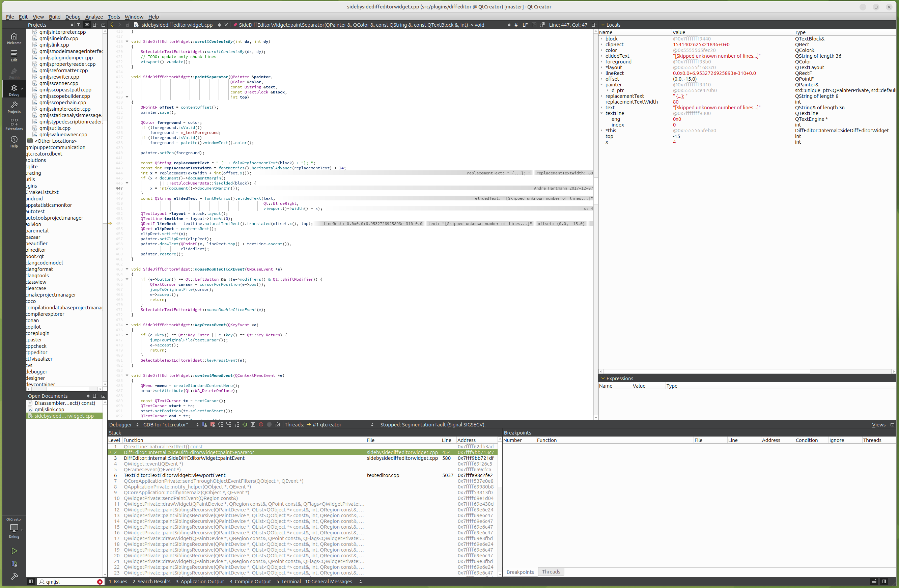Click the Step Into icon
Viewport: 899px width, 588px height.
pyautogui.click(x=228, y=424)
